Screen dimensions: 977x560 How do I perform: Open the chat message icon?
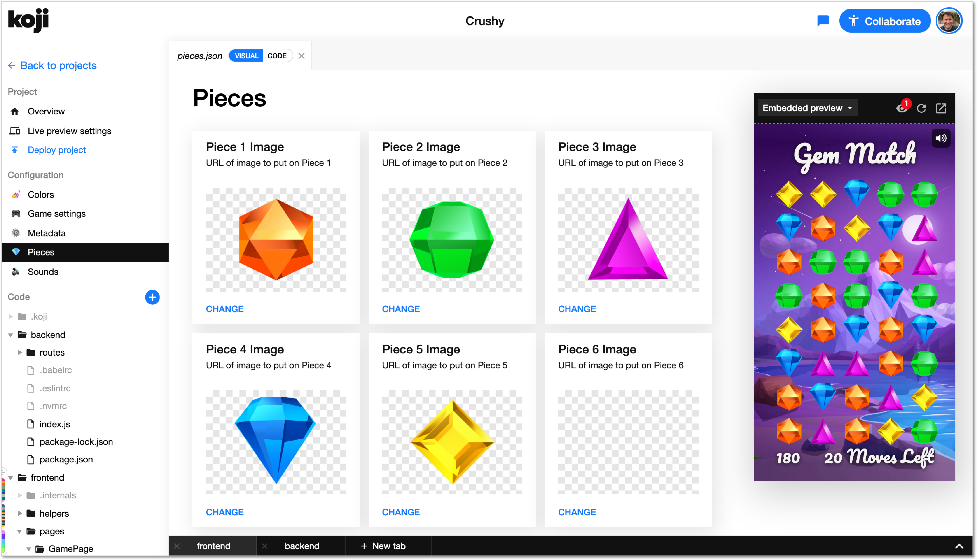pos(823,21)
